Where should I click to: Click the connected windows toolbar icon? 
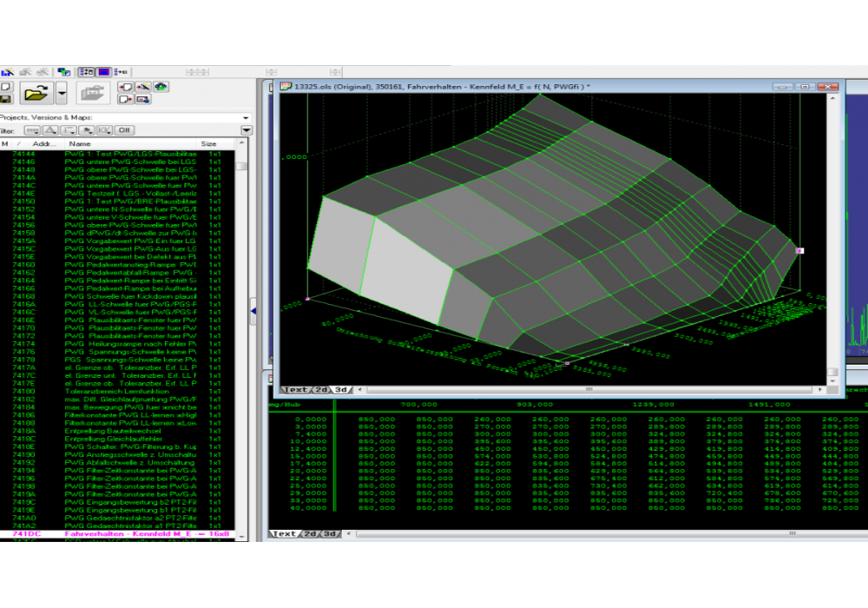[63, 72]
